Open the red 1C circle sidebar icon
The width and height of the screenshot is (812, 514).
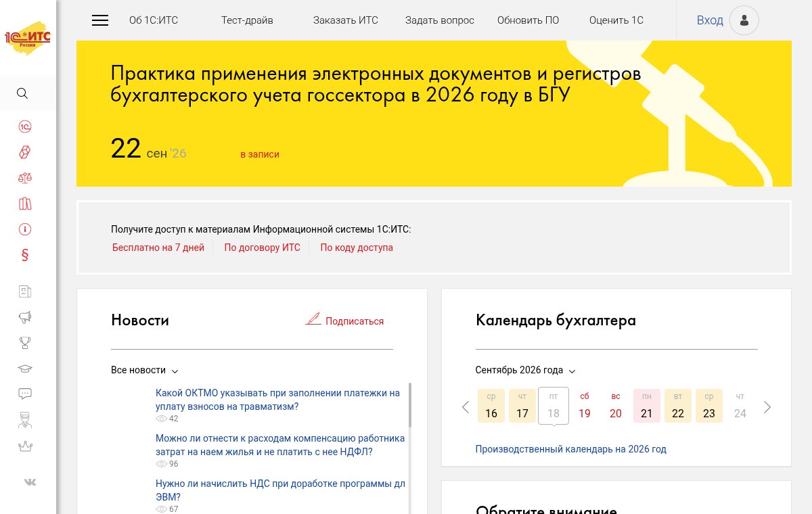pos(25,126)
